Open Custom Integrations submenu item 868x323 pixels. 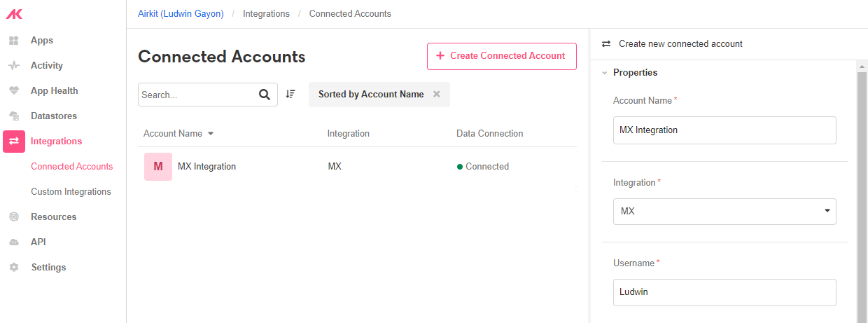71,192
